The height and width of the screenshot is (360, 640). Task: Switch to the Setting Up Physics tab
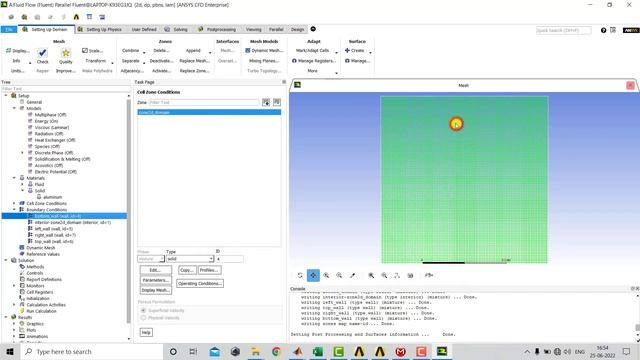coord(100,29)
